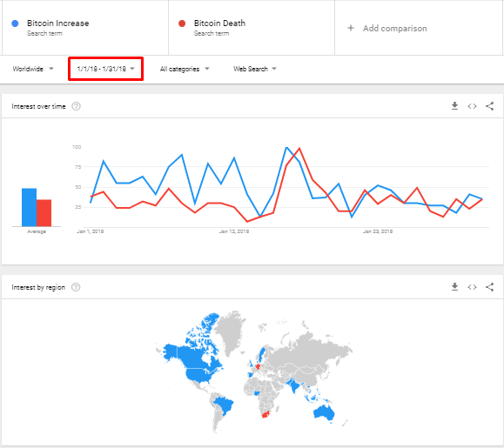Expand the All categories dropdown
Image resolution: width=504 pixels, height=448 pixels.
point(185,69)
